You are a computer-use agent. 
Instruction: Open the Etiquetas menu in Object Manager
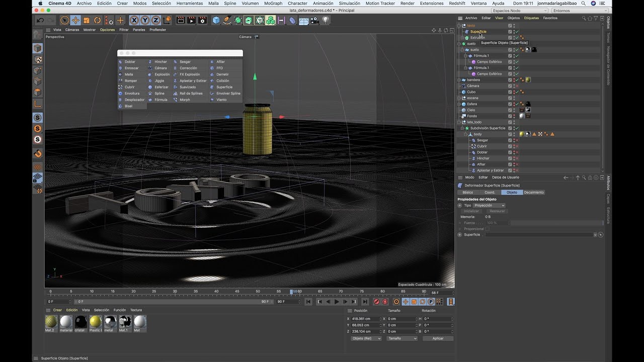click(531, 18)
